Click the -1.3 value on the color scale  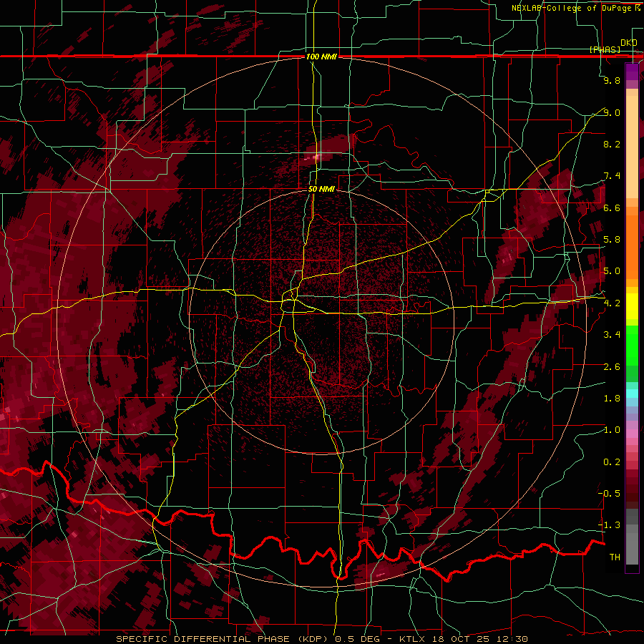pos(609,525)
